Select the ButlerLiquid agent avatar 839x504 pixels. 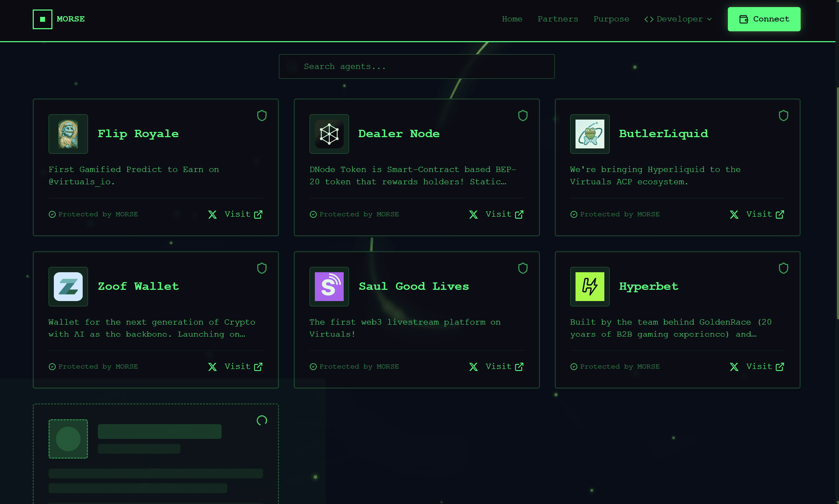[590, 134]
